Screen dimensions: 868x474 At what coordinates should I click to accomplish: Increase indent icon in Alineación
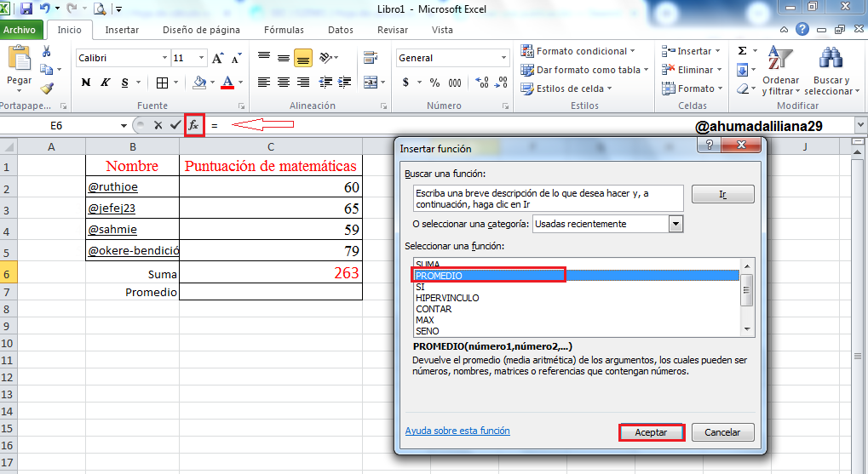[344, 83]
